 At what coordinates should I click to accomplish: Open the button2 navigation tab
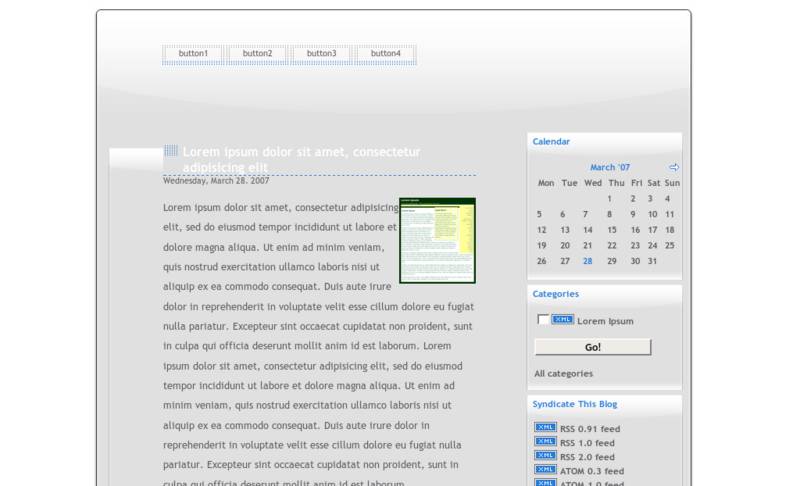point(257,54)
